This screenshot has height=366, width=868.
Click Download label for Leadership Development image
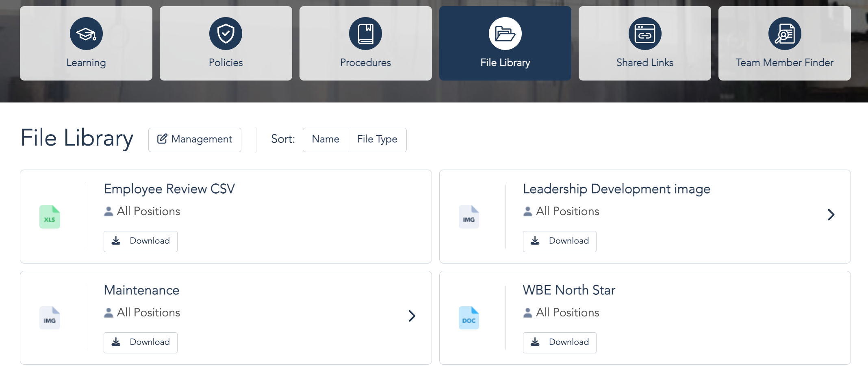coord(569,241)
